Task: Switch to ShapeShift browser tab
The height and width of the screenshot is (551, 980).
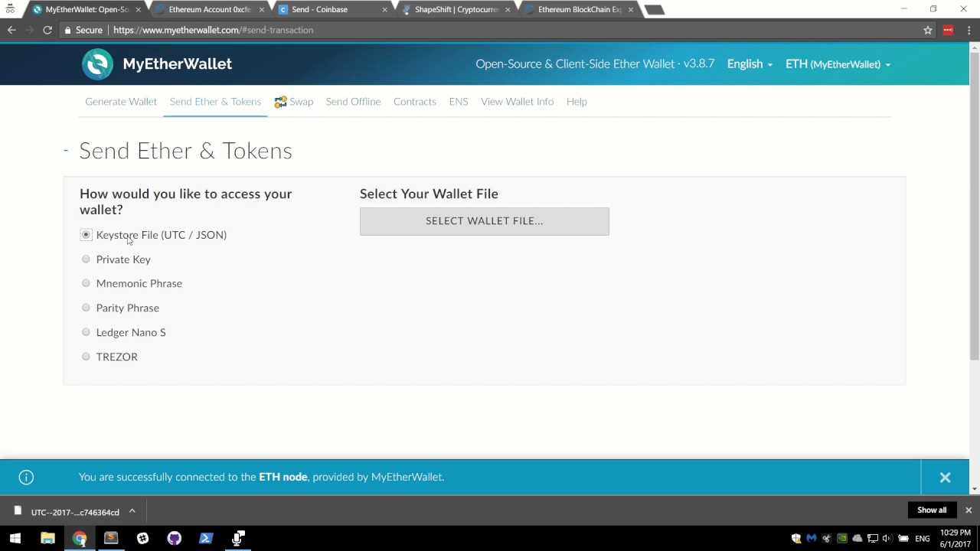Action: [456, 10]
